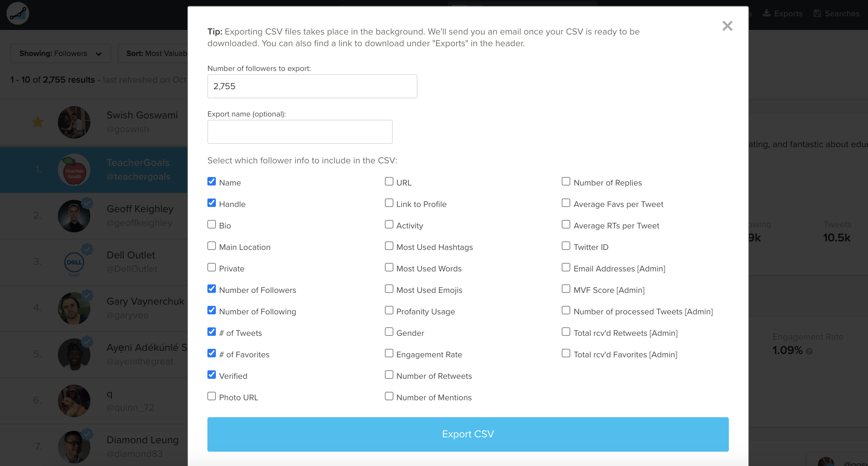Open Exports download icon in header
The image size is (868, 466).
click(x=767, y=13)
